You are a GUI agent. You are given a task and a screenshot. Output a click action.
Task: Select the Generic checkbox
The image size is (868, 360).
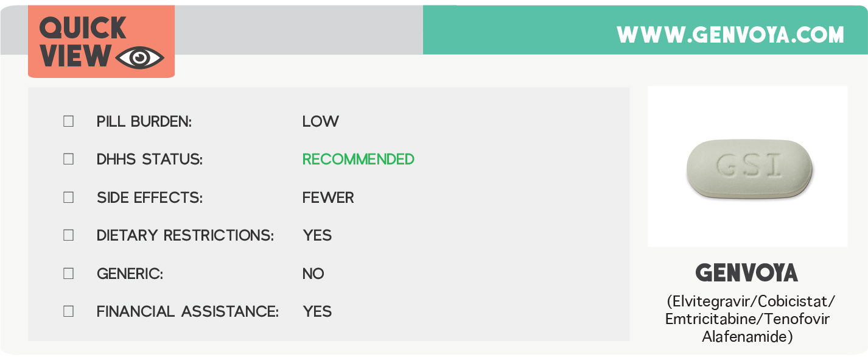click(69, 274)
